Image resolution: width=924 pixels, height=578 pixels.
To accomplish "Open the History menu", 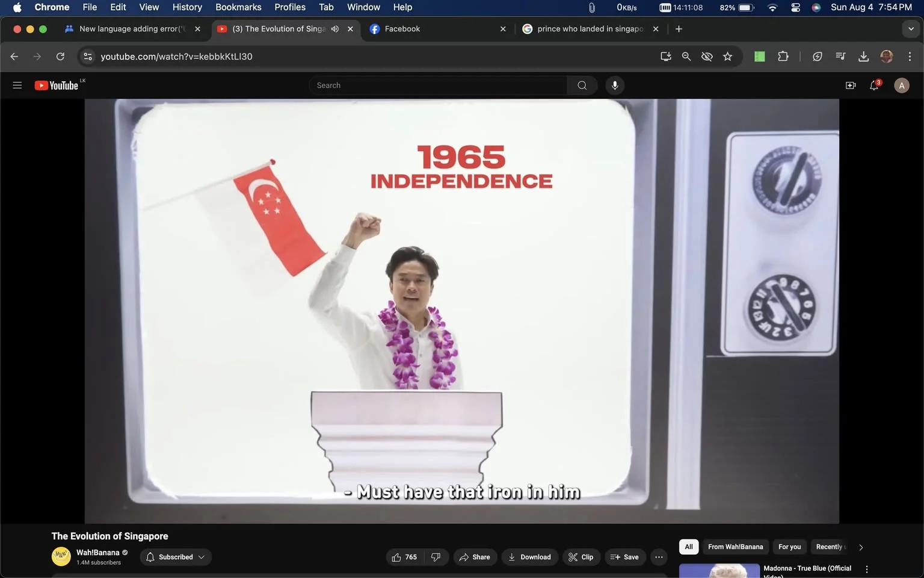I will pos(187,7).
